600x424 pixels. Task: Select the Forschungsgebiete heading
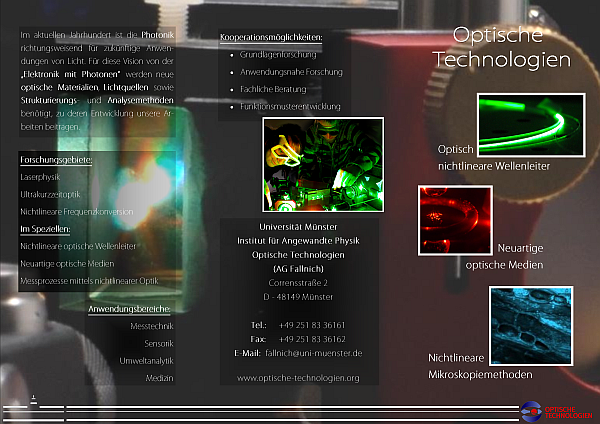[x=56, y=160]
